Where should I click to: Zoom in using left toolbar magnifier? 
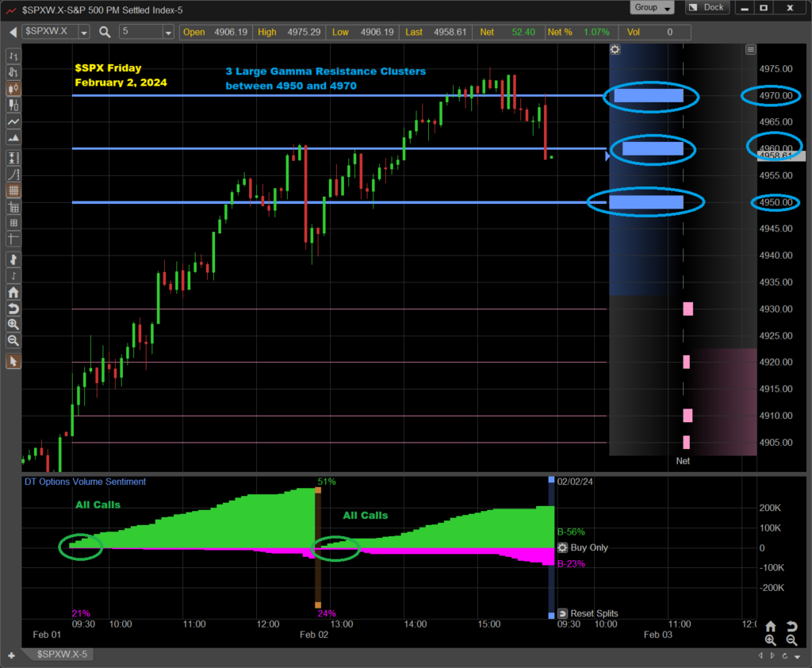pyautogui.click(x=13, y=324)
